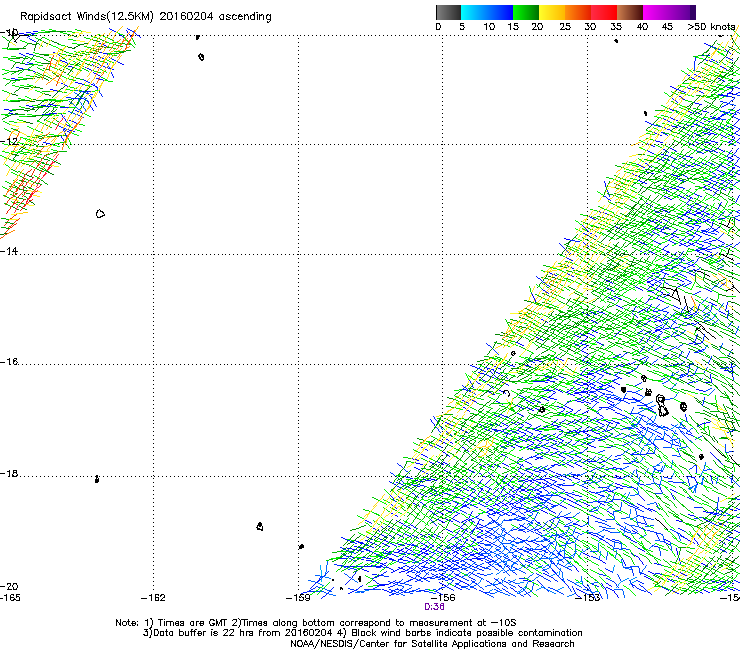Click the '-12' latitude axis label

(9, 142)
